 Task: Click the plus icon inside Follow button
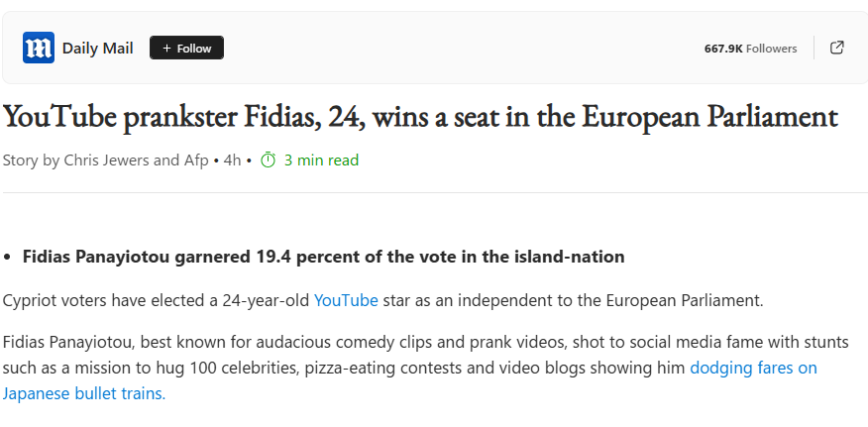[166, 49]
